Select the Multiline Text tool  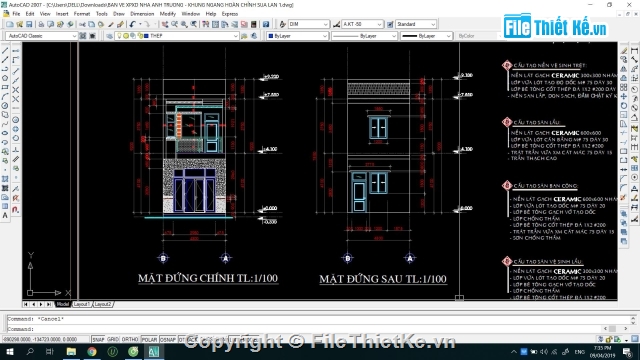click(x=5, y=216)
